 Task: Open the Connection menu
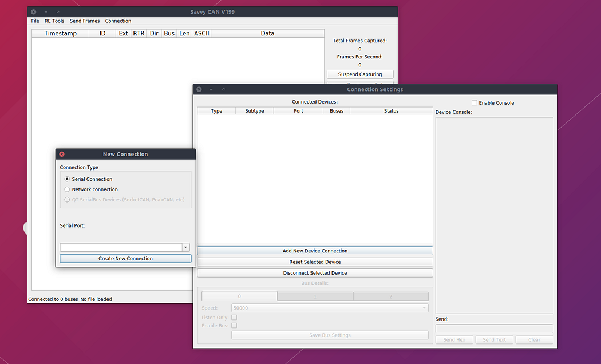[x=118, y=21]
